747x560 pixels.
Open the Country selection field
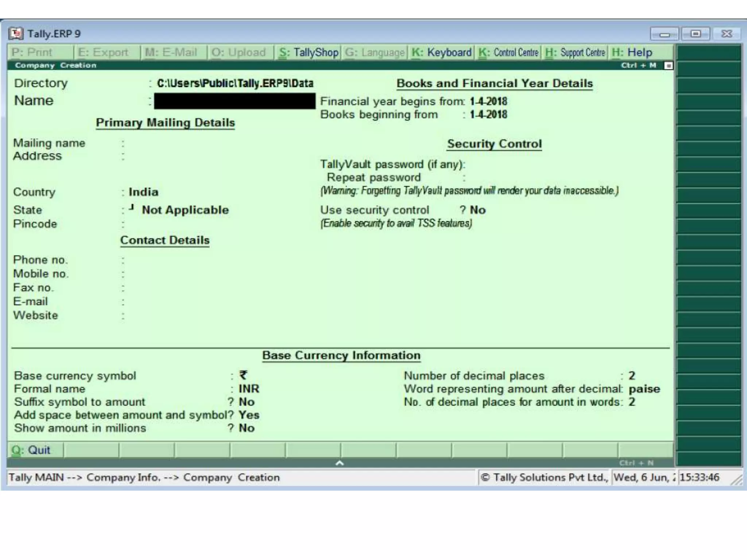(x=143, y=192)
